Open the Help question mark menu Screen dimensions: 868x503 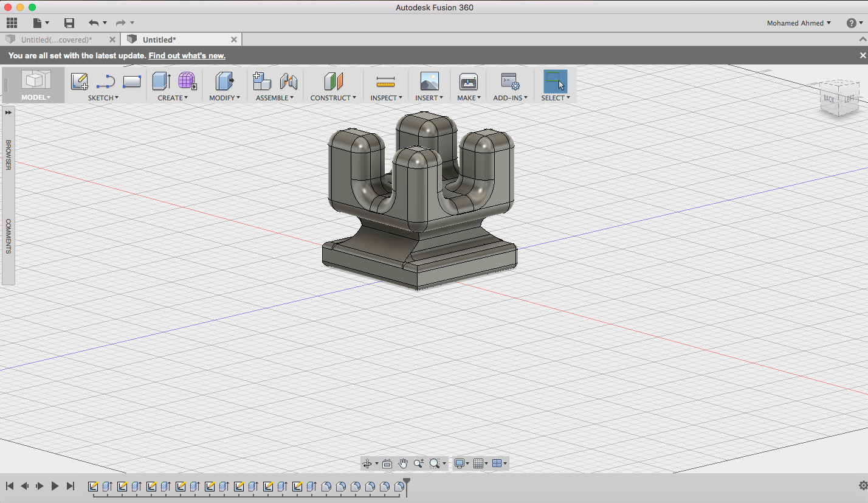point(852,23)
